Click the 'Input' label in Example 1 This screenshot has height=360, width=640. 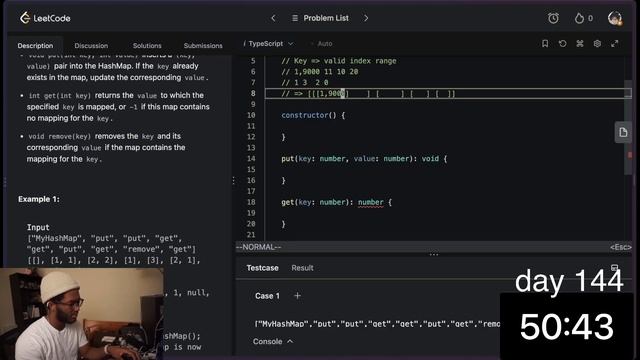38,227
